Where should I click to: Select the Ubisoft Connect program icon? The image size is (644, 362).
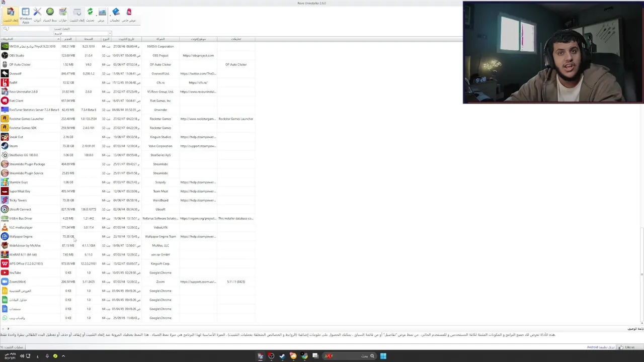click(x=5, y=209)
